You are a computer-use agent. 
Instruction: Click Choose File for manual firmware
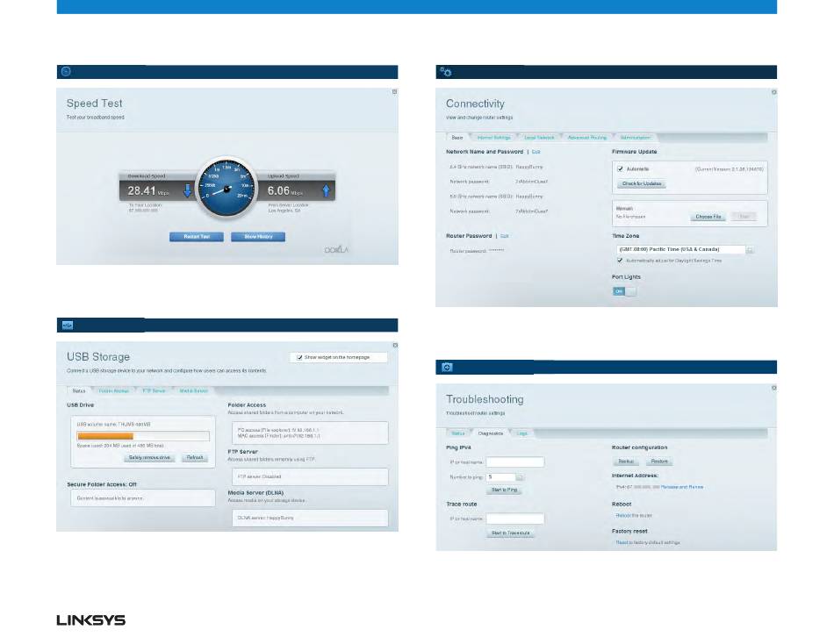pos(708,217)
